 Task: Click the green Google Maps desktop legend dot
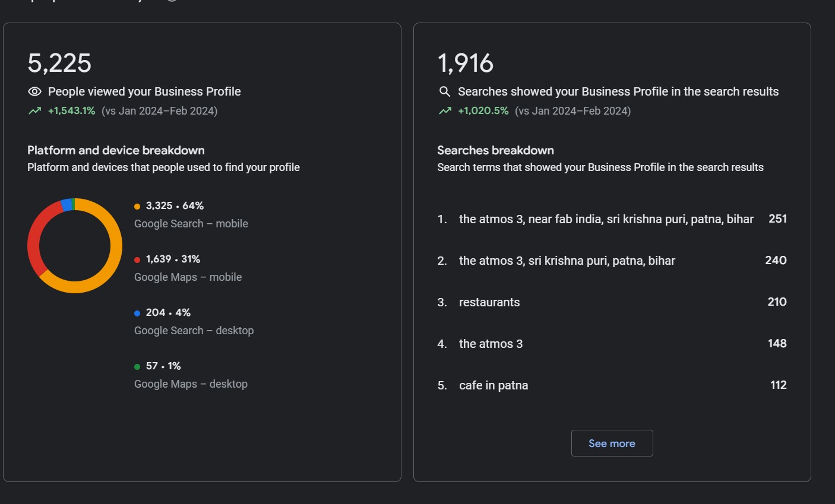point(137,367)
